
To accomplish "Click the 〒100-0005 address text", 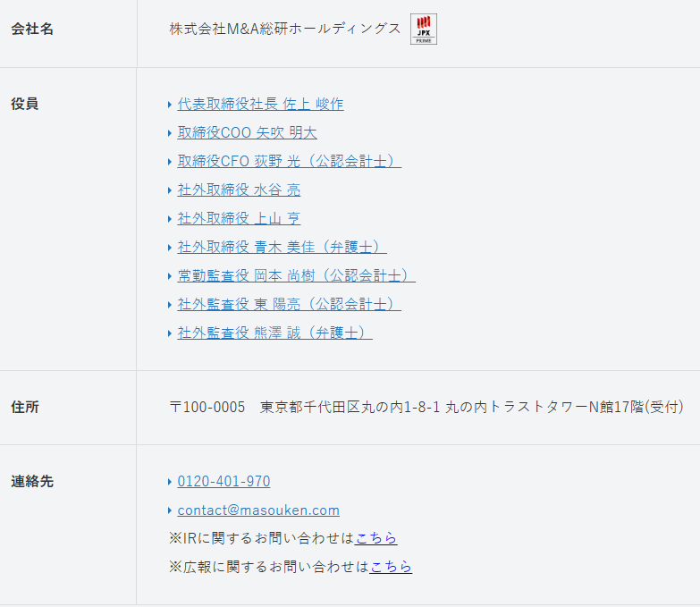I will (426, 407).
